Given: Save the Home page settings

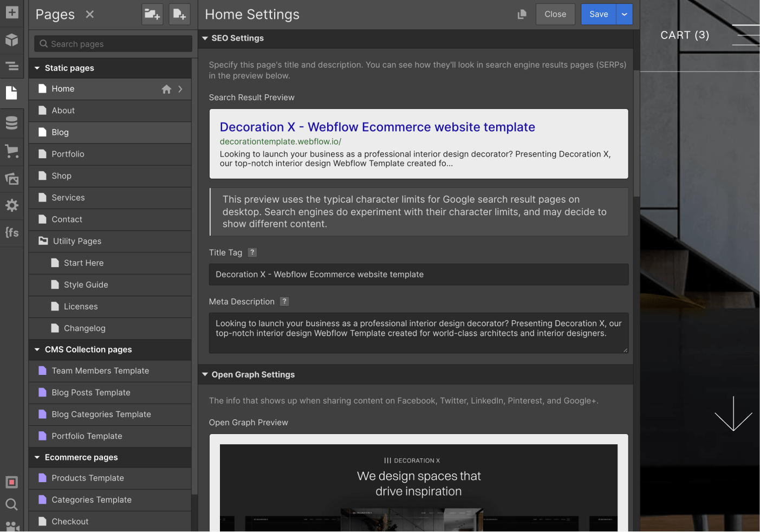Looking at the screenshot, I should pyautogui.click(x=598, y=14).
